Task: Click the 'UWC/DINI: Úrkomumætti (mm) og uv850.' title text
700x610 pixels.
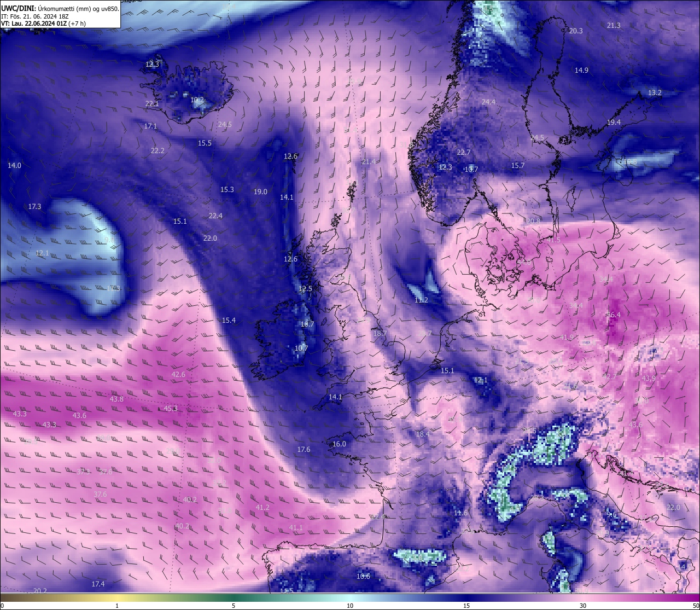Action: (60, 8)
